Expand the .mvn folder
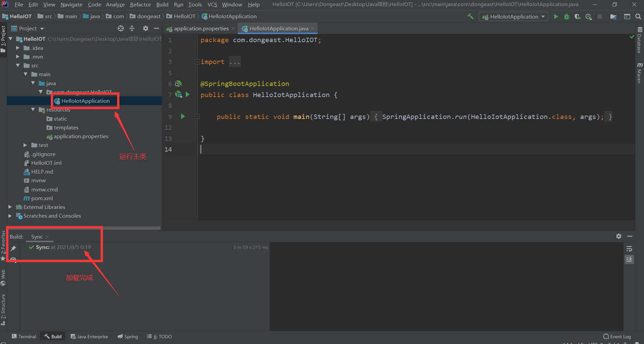The image size is (644, 344). pos(18,57)
